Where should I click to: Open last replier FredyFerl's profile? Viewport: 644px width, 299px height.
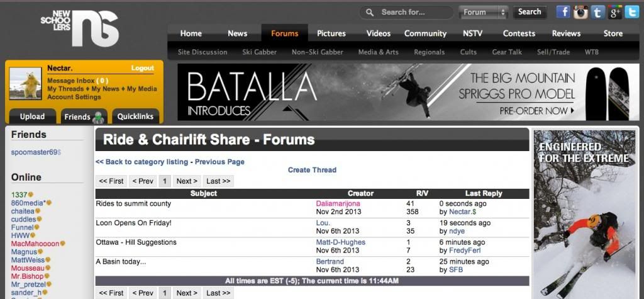465,251
